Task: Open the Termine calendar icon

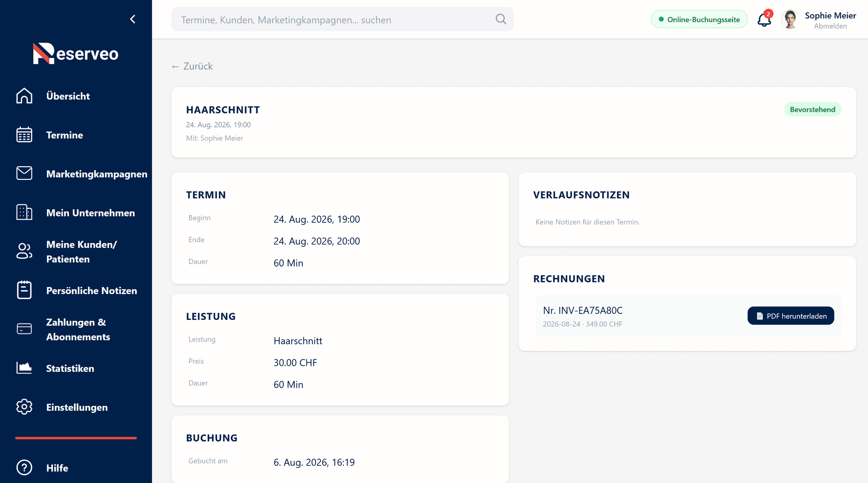Action: pos(24,135)
